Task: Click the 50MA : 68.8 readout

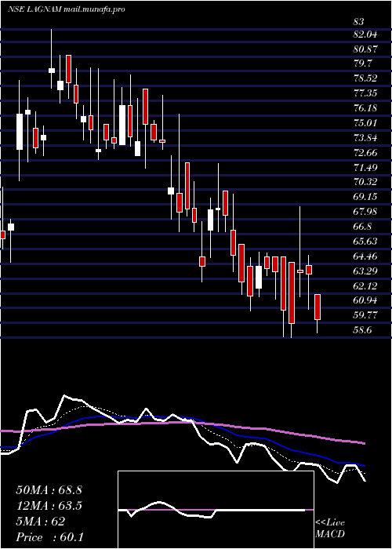Action: (x=49, y=490)
